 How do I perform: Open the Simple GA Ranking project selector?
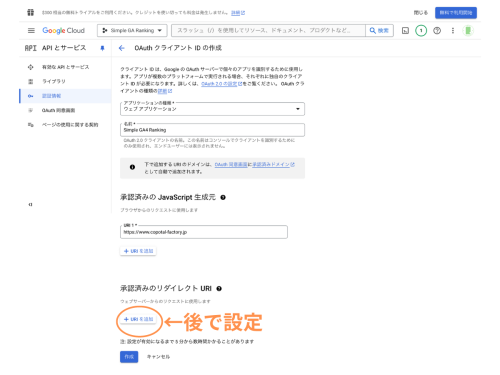pyautogui.click(x=132, y=30)
